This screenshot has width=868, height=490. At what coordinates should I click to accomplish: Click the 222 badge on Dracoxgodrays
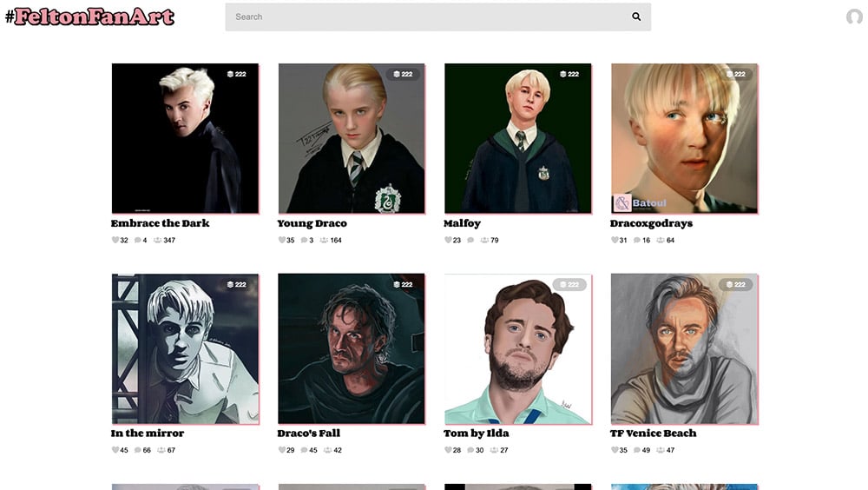tap(736, 74)
